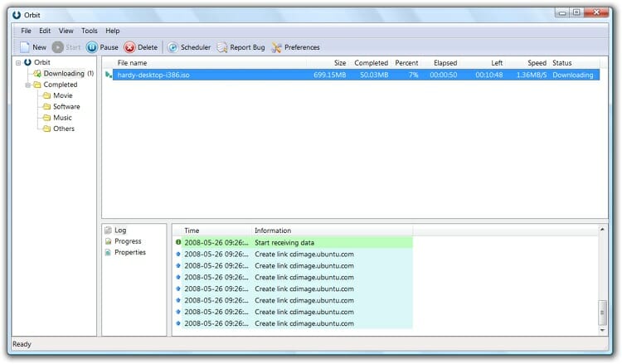Click the 50.03MB completed cell

click(374, 75)
